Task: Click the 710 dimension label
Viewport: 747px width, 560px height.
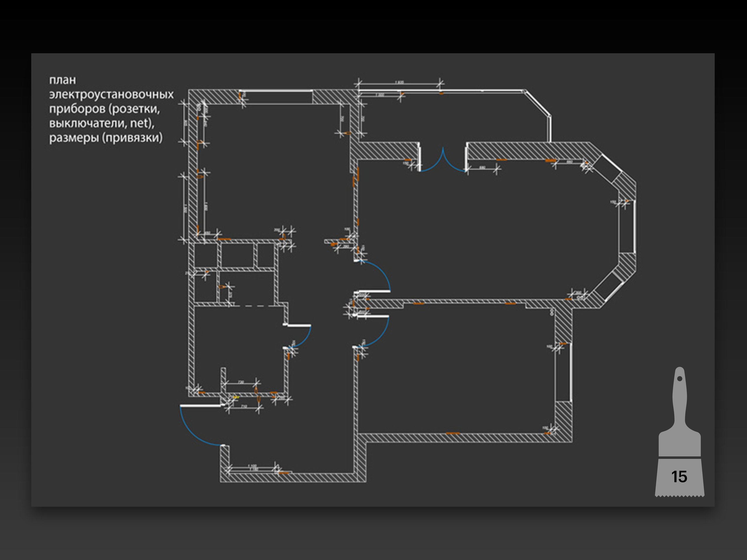Action: [x=244, y=406]
